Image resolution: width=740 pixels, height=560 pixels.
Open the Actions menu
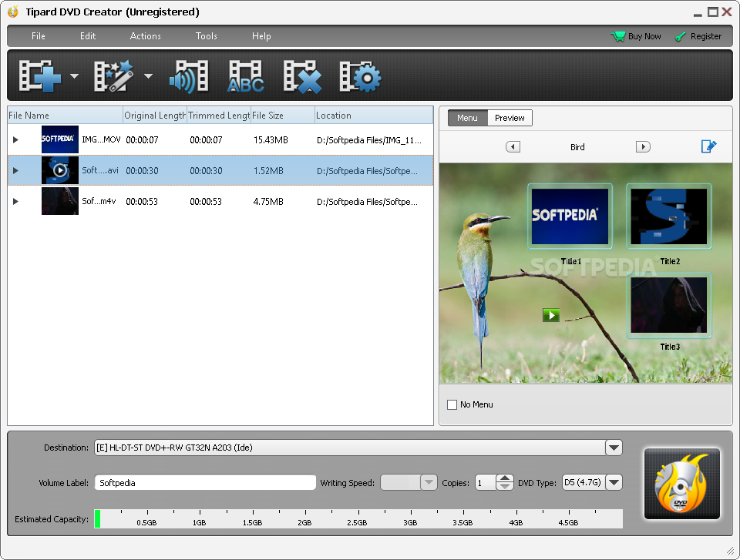pyautogui.click(x=146, y=36)
